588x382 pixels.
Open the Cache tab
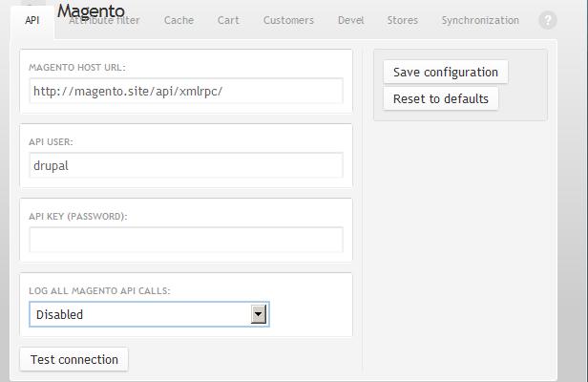pyautogui.click(x=178, y=20)
